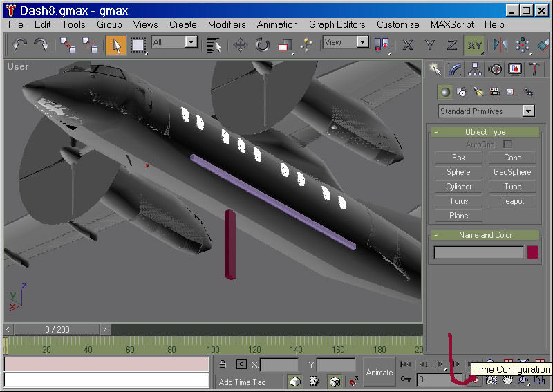553x392 pixels.
Task: Click the Cylinder primitive button
Action: (x=458, y=187)
